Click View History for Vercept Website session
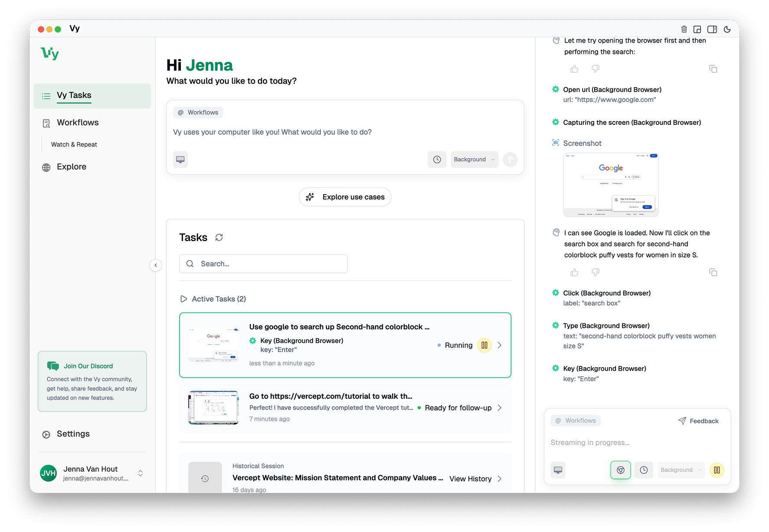This screenshot has height=532, width=769. (x=471, y=479)
